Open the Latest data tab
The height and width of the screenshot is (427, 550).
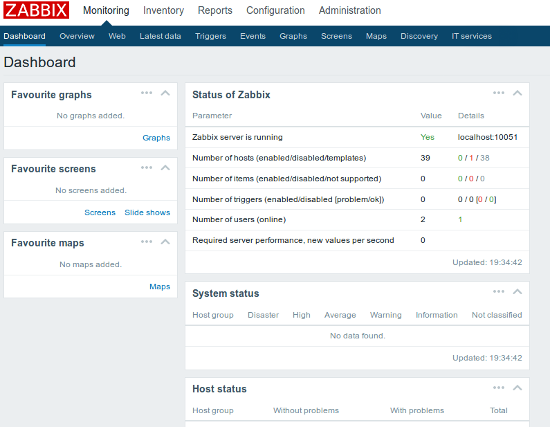point(160,36)
